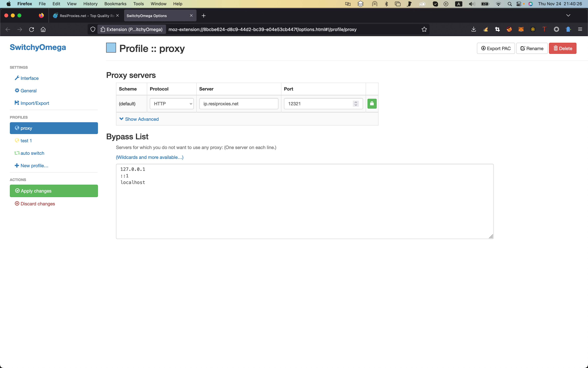Open the Tools menu

(x=138, y=4)
